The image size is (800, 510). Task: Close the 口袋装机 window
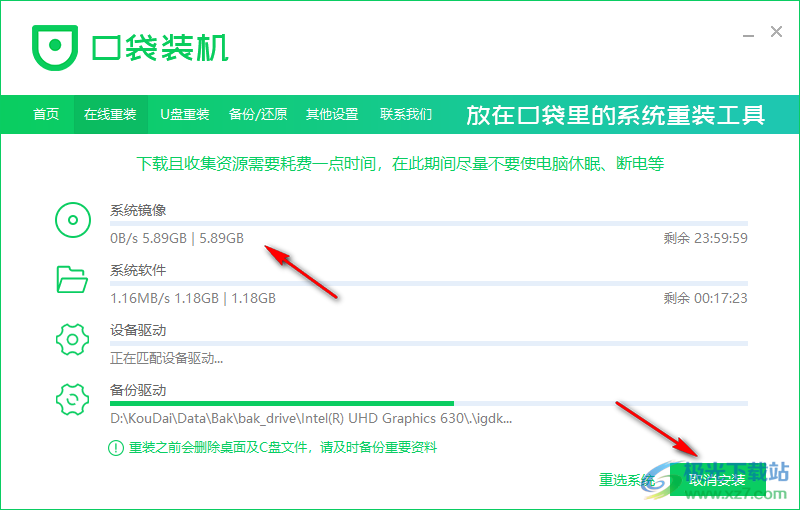point(776,32)
